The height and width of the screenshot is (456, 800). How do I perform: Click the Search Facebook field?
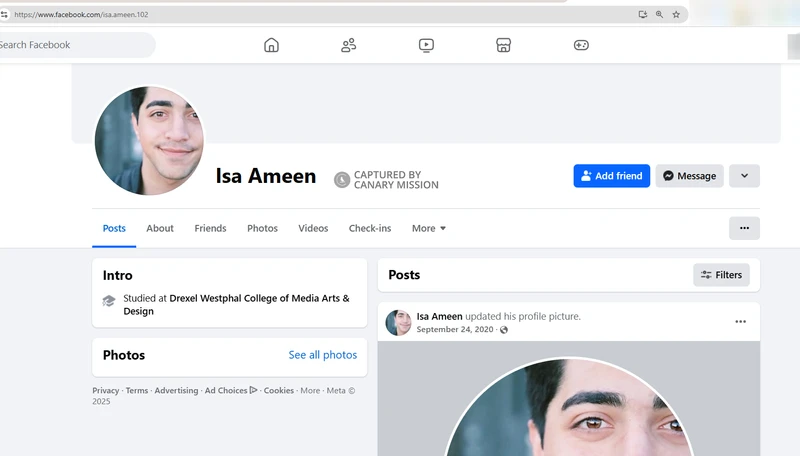pos(77,45)
